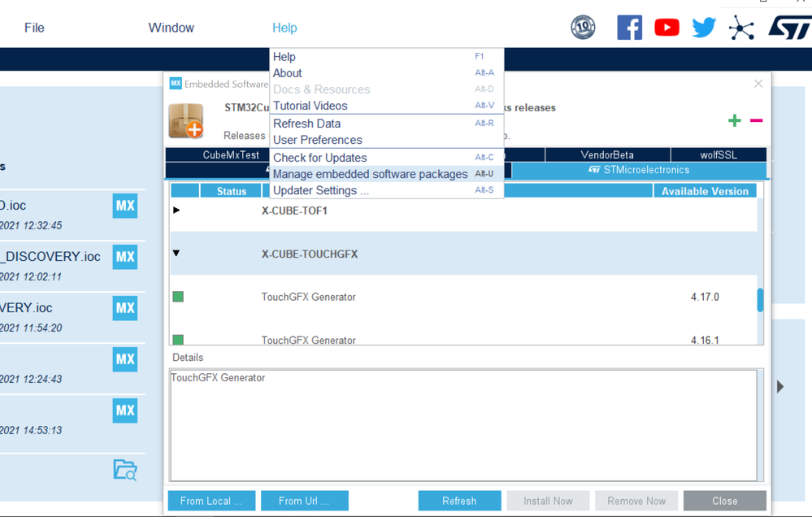This screenshot has height=517, width=812.
Task: Open the YouTube channel icon
Action: [x=667, y=28]
